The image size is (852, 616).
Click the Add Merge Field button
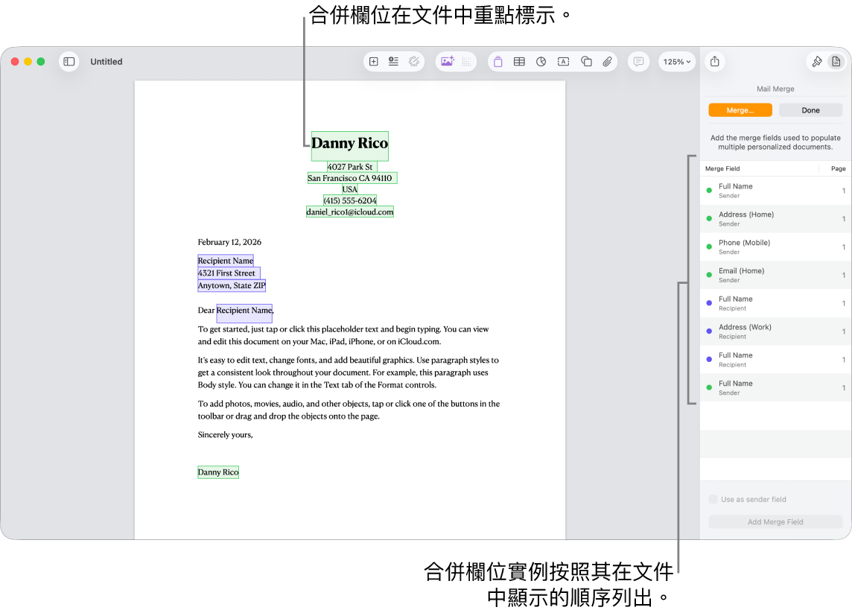coord(775,522)
